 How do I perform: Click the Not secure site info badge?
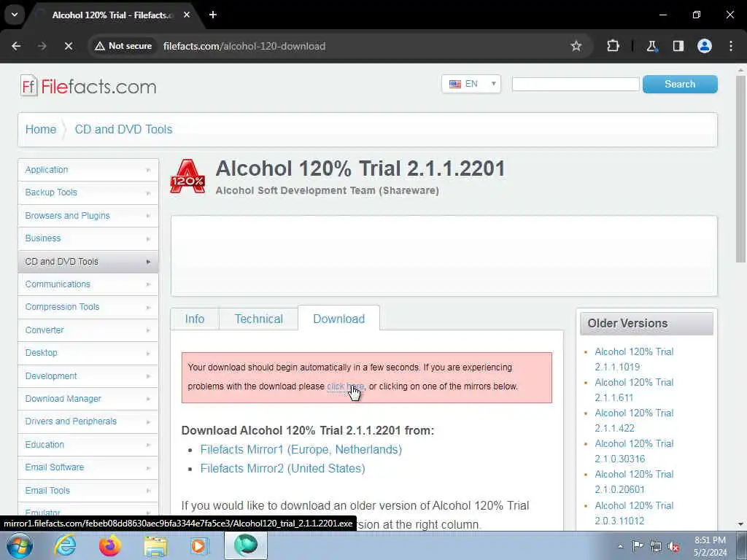click(x=123, y=46)
